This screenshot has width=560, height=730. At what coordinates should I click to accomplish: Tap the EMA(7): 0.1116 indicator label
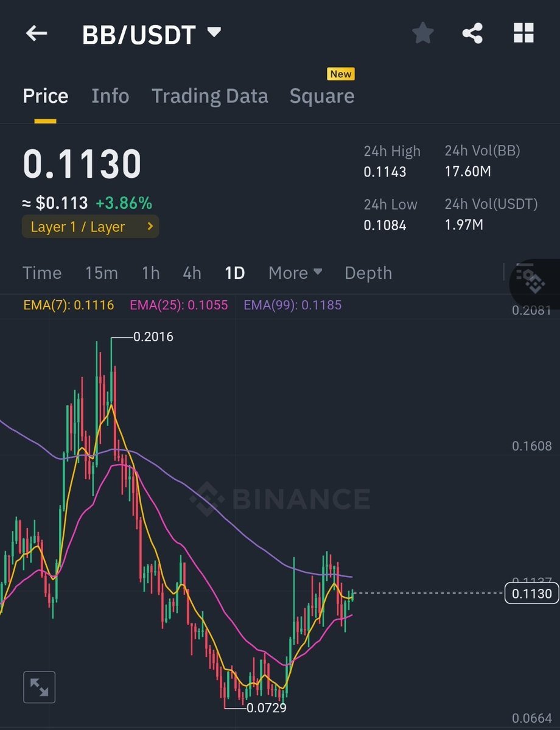[69, 305]
